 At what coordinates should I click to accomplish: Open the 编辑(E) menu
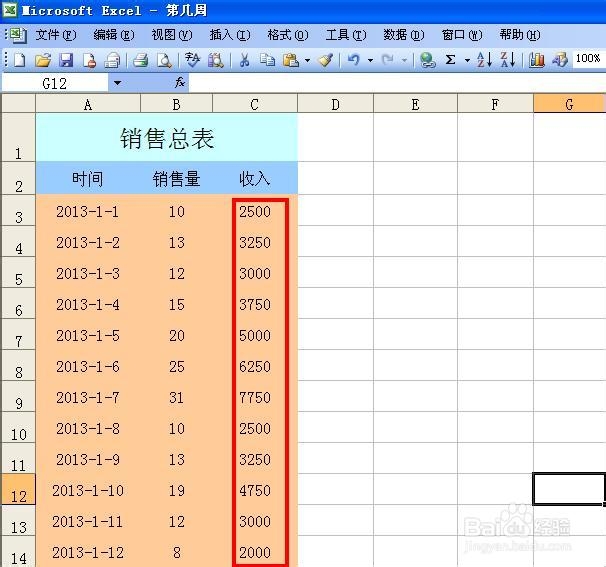[114, 35]
